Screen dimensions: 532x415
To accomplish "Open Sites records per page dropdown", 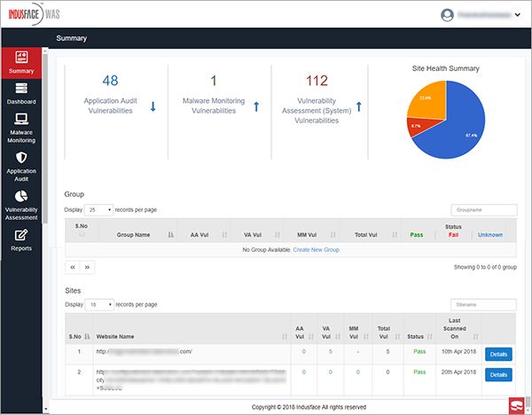I will click(x=98, y=304).
